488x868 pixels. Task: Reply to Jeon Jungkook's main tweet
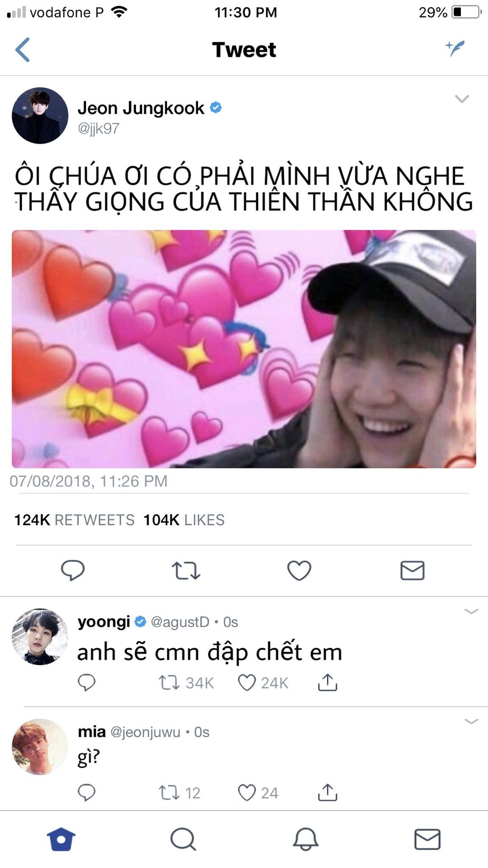coord(73,570)
